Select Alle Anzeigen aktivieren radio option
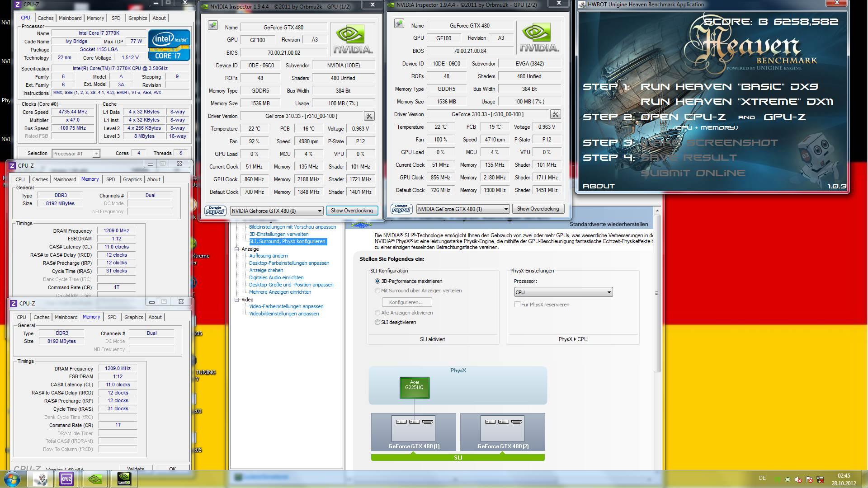The width and height of the screenshot is (868, 488). click(x=377, y=313)
